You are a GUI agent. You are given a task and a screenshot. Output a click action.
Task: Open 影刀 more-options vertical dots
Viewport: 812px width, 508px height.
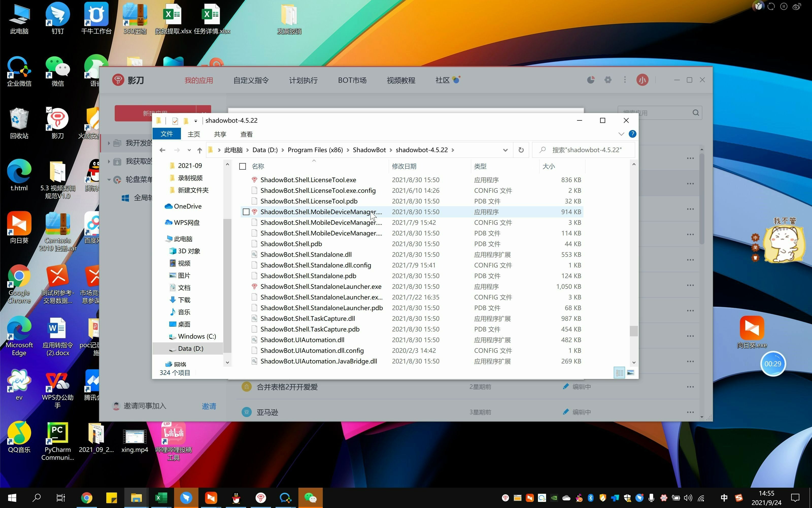[625, 80]
